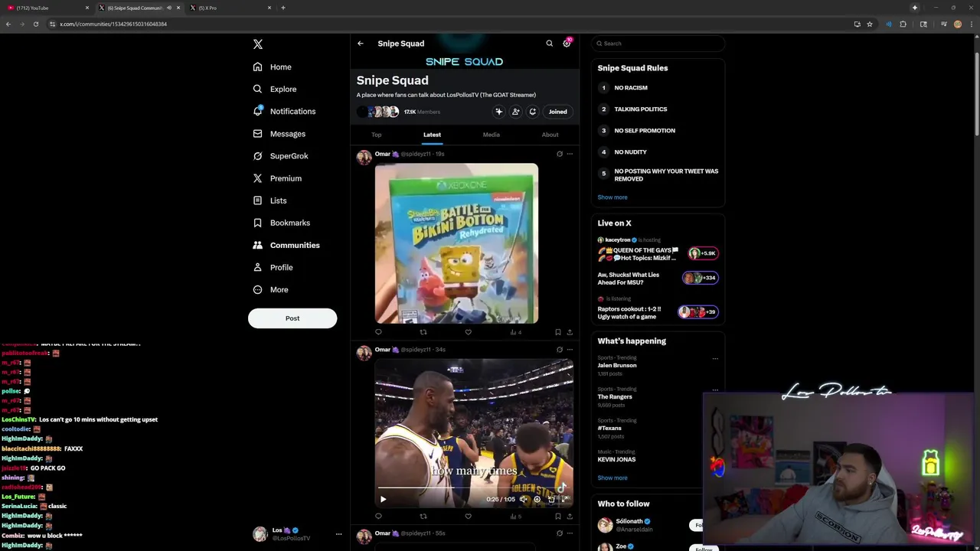Open Bookmarks in the sidebar
Screen dimensions: 980x551
[282, 223]
